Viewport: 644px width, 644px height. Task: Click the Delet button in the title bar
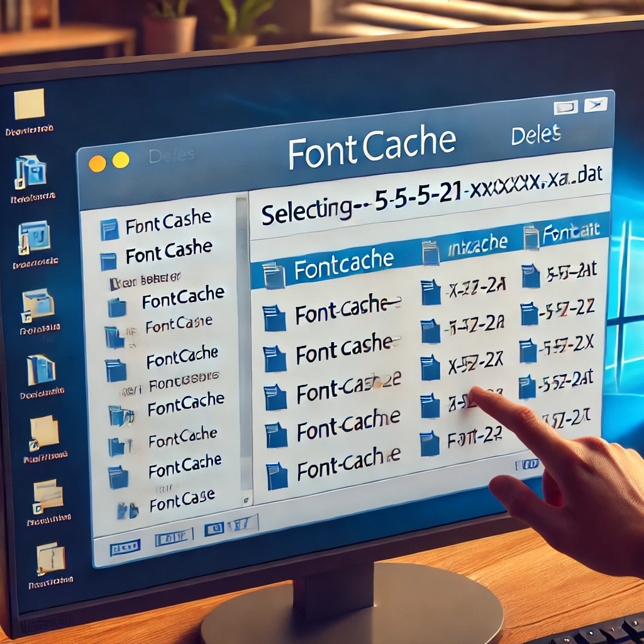pyautogui.click(x=536, y=135)
